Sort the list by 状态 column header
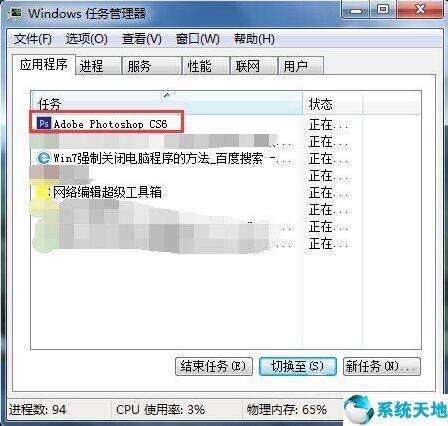Image resolution: width=448 pixels, height=426 pixels. (x=332, y=104)
